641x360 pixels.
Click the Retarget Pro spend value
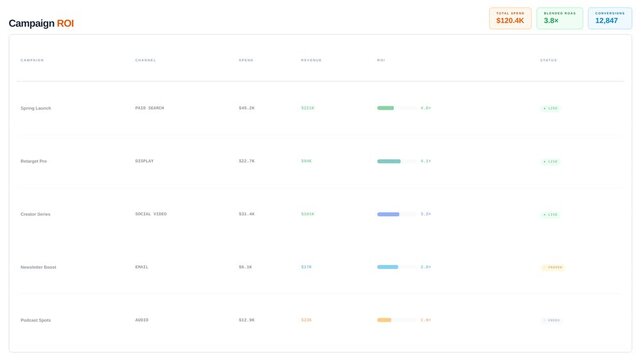click(x=247, y=161)
